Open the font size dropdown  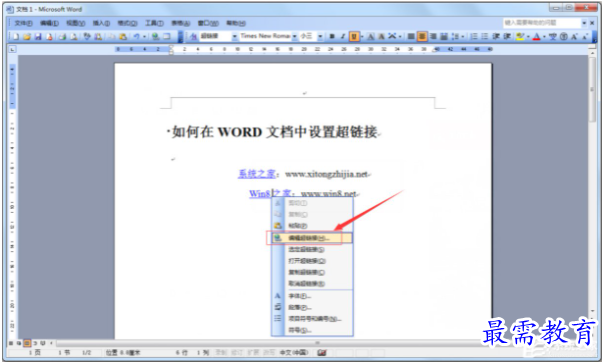pos(320,37)
